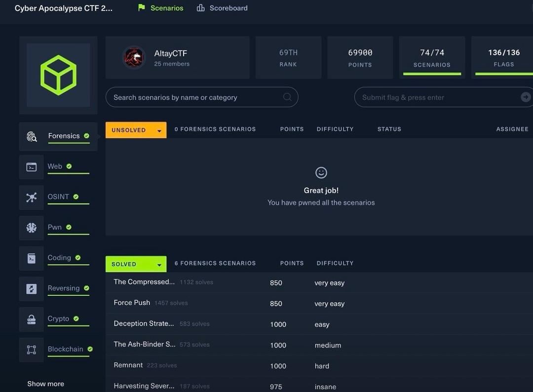Image resolution: width=533 pixels, height=392 pixels.
Task: Open the Force Push scenario
Action: click(x=132, y=303)
